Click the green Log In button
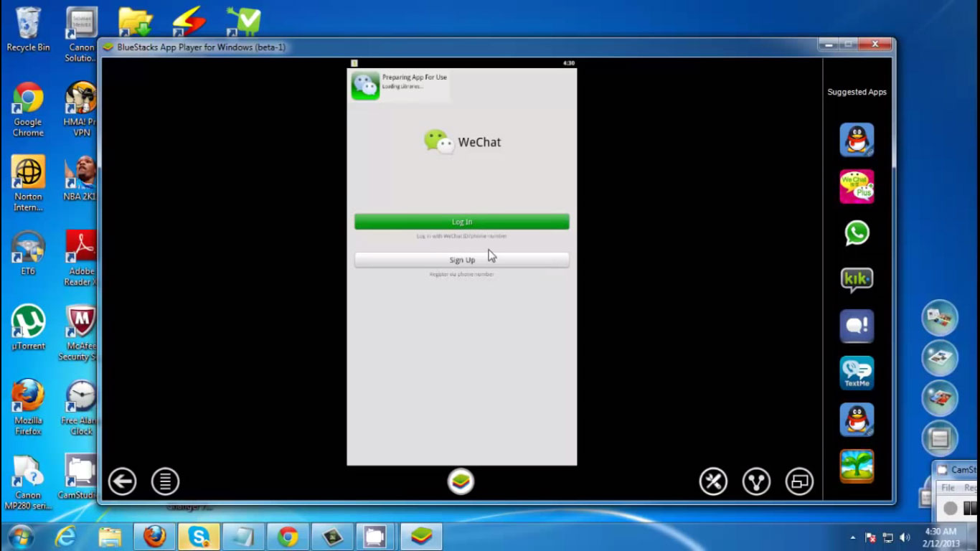Viewport: 980px width, 551px height. (461, 222)
